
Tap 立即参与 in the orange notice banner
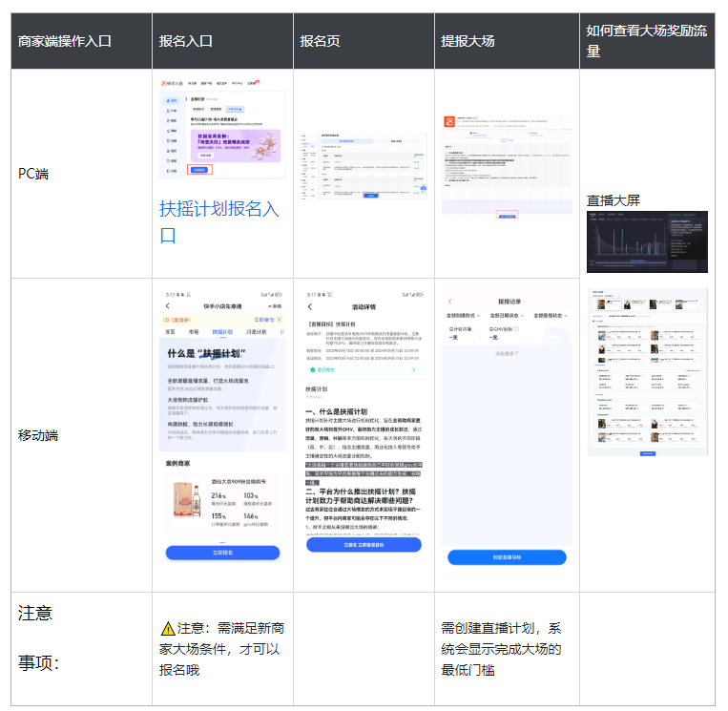263,320
